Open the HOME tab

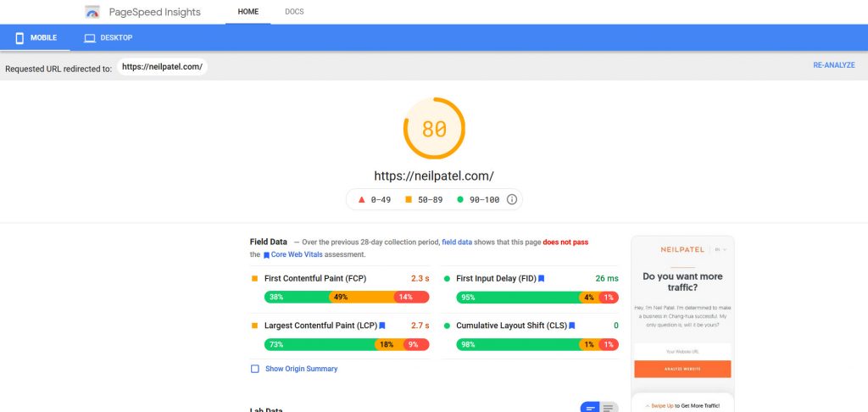(248, 12)
